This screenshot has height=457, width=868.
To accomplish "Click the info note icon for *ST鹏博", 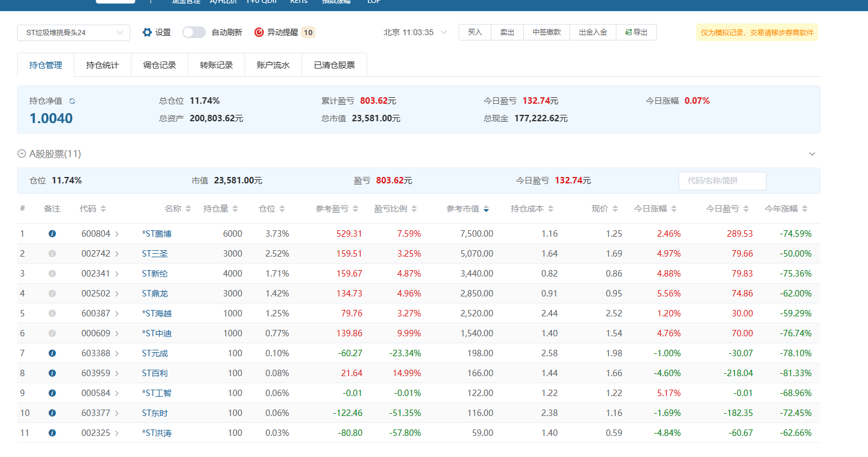I will [x=52, y=234].
